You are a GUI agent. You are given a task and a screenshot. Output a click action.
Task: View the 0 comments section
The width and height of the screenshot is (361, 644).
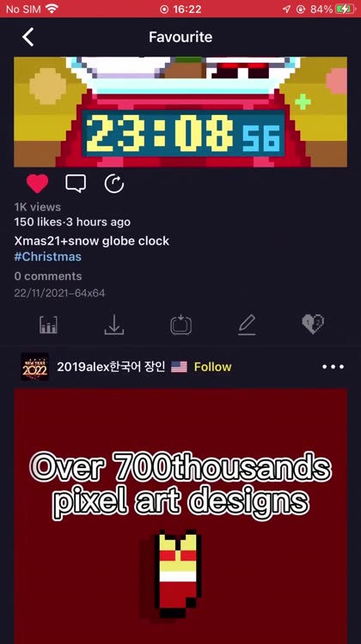click(x=48, y=276)
